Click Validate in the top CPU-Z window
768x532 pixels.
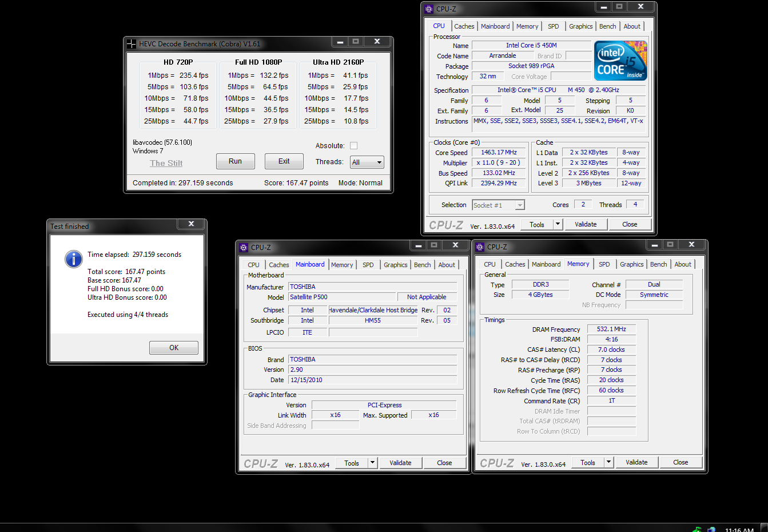[586, 224]
